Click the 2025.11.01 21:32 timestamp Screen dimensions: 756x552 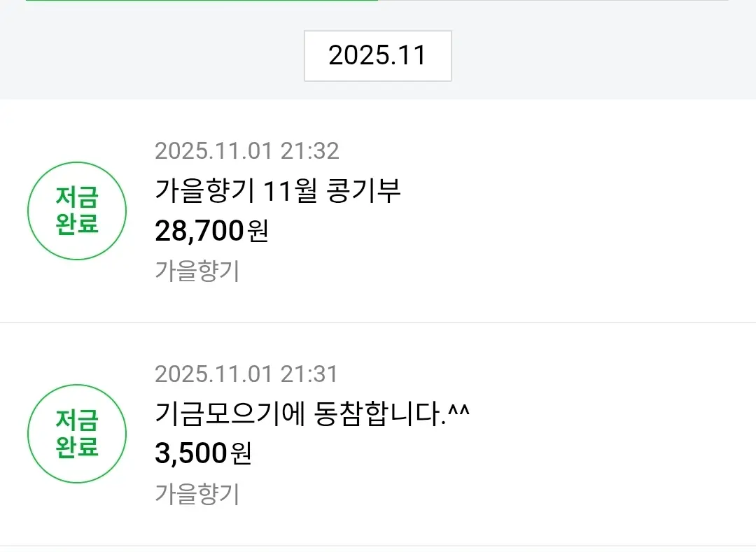[246, 151]
